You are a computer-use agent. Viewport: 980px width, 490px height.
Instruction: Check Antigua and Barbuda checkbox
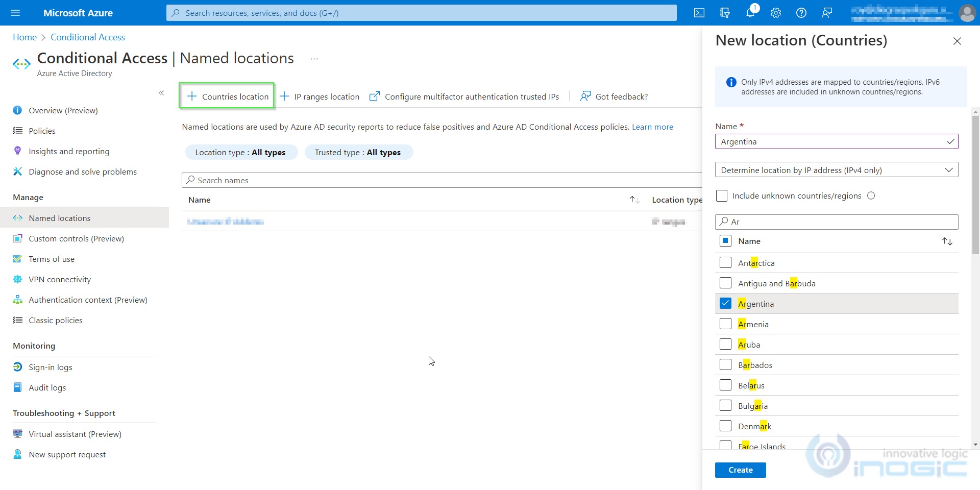click(725, 283)
